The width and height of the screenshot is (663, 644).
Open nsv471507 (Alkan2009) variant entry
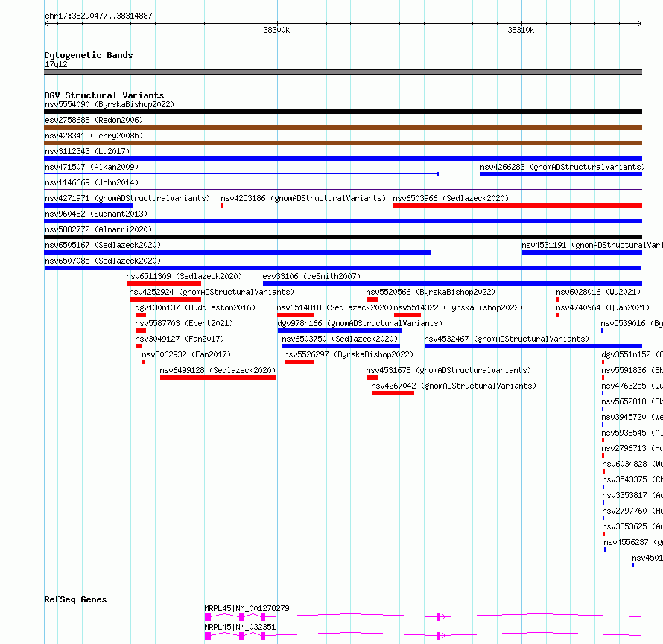92,167
